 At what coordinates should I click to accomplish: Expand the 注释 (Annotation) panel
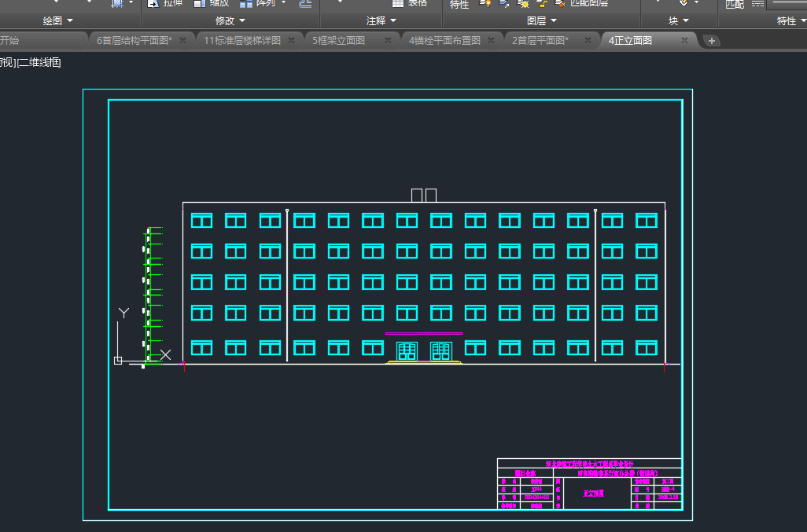coord(381,20)
